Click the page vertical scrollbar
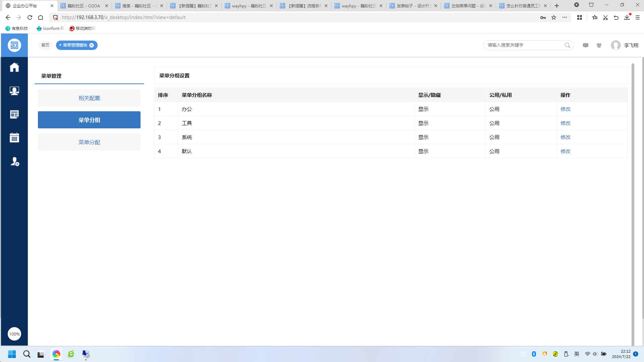Viewport: 644px width, 362px height. click(x=633, y=201)
